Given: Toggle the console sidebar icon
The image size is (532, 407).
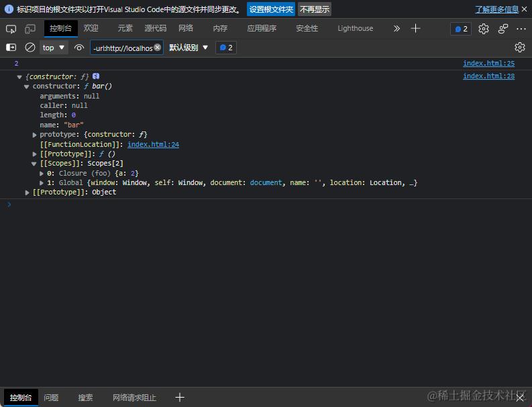Looking at the screenshot, I should point(11,48).
